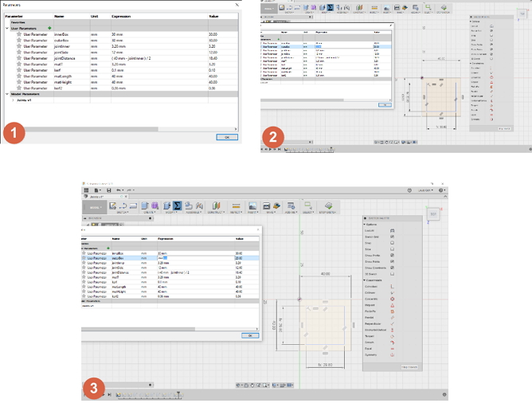Click Create Sketch icon in bottom screenshot toolbar
Screen dimensions: 532x403
point(112,205)
